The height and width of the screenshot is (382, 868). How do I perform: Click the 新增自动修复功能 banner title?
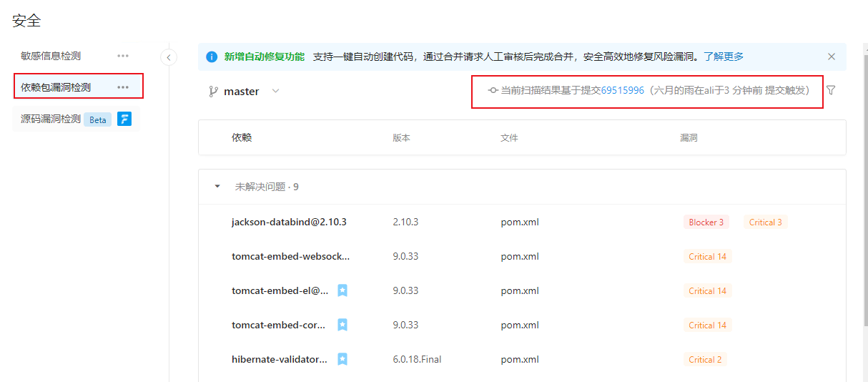pos(265,57)
